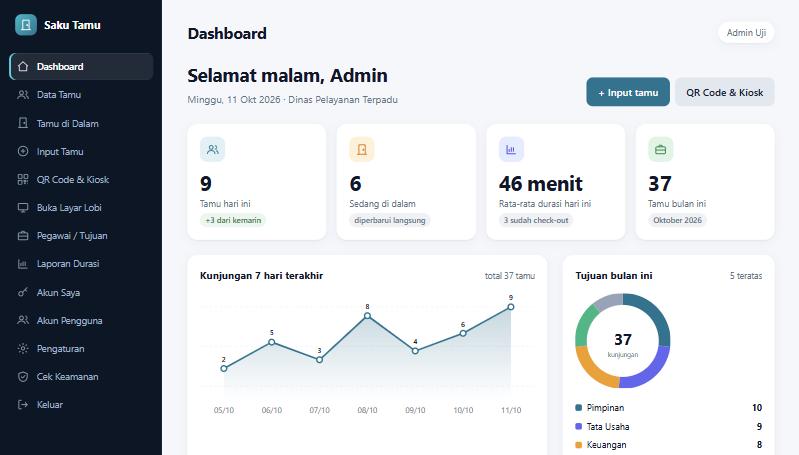Click the Laporan Durasi chart icon
The image size is (799, 455).
(23, 263)
